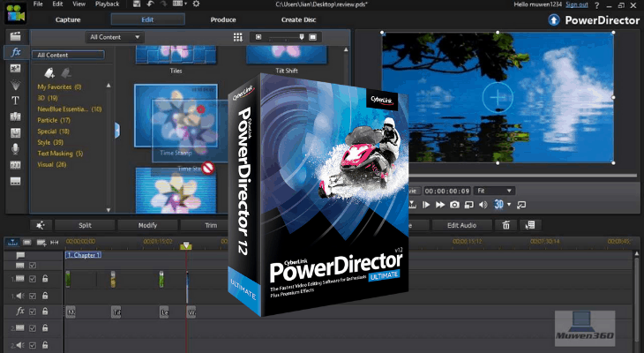This screenshot has height=353, width=644.
Task: Select the Particle (17) category
Action: [54, 120]
